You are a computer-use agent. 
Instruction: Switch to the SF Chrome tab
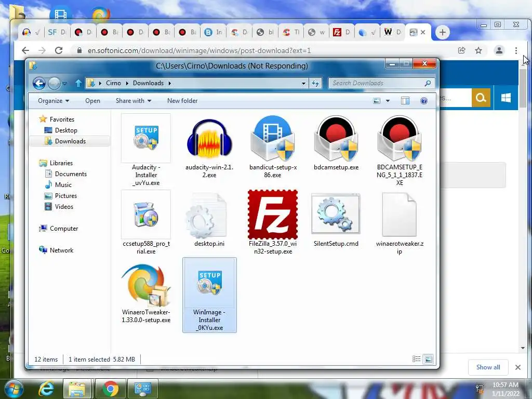point(57,32)
